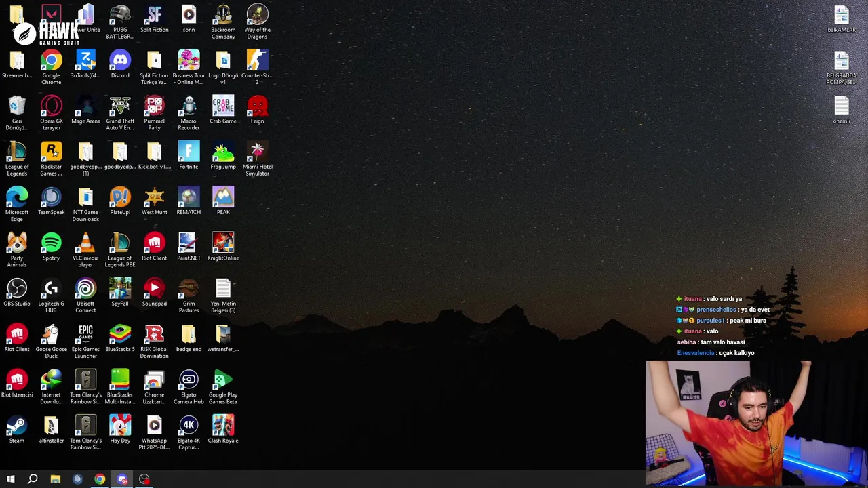The width and height of the screenshot is (868, 488).
Task: Launch the Goose Goose Duck shortcut
Action: click(51, 334)
